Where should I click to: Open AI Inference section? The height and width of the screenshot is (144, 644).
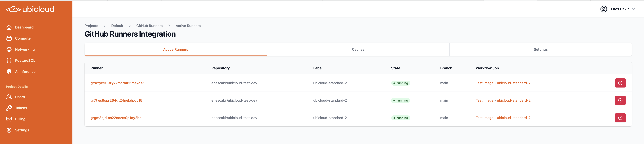point(25,72)
